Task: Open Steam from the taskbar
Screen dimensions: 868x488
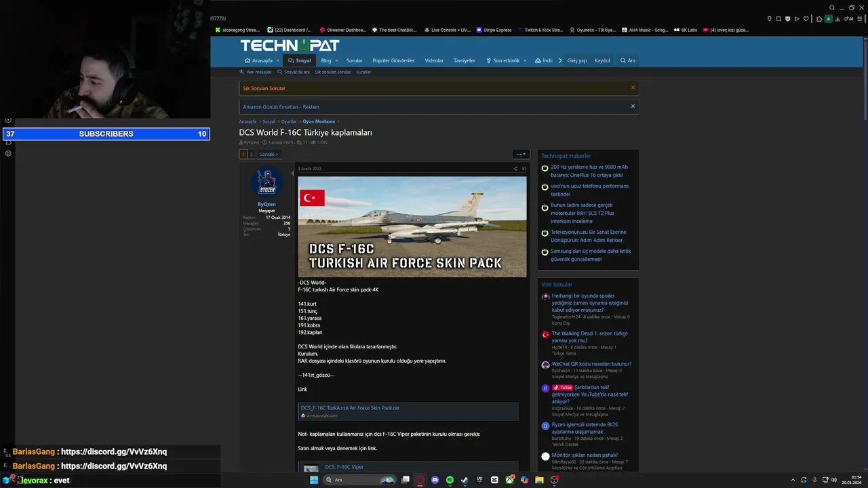Action: [x=465, y=480]
